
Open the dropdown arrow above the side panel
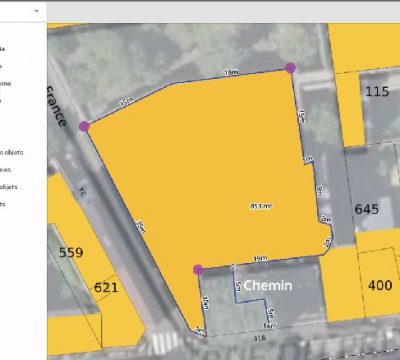36,11
